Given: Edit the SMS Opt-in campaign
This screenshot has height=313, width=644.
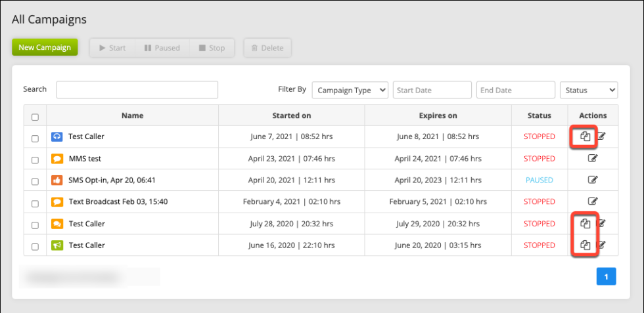Looking at the screenshot, I should 593,180.
